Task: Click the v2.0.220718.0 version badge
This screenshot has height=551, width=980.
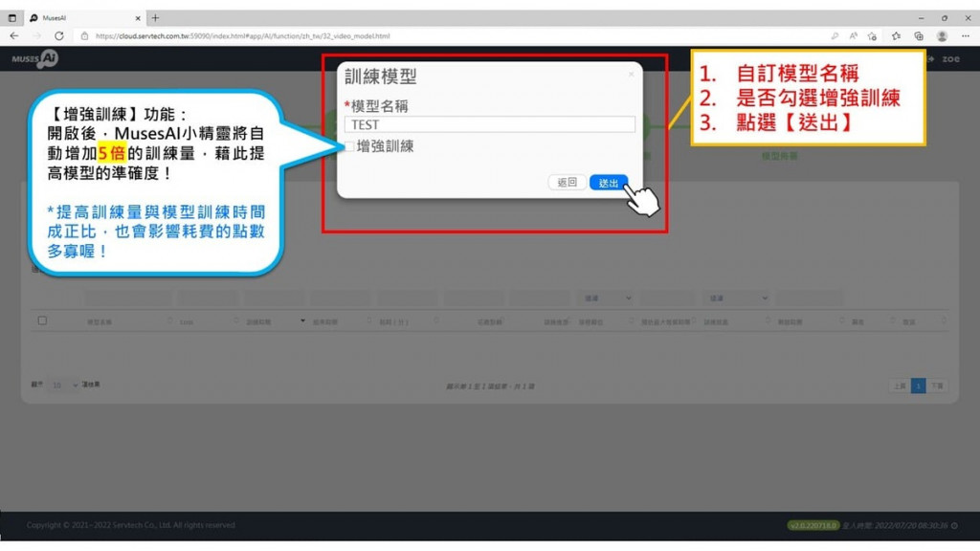Action: (813, 525)
